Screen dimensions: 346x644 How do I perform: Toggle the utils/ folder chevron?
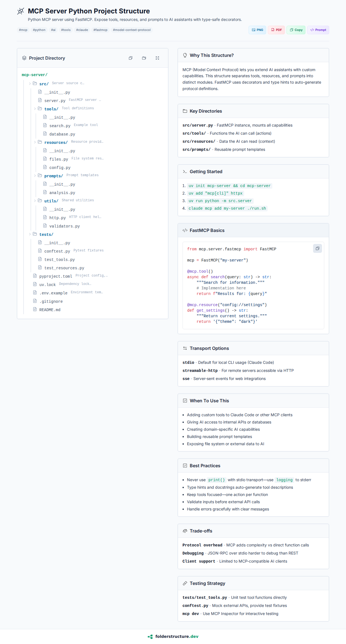35,201
